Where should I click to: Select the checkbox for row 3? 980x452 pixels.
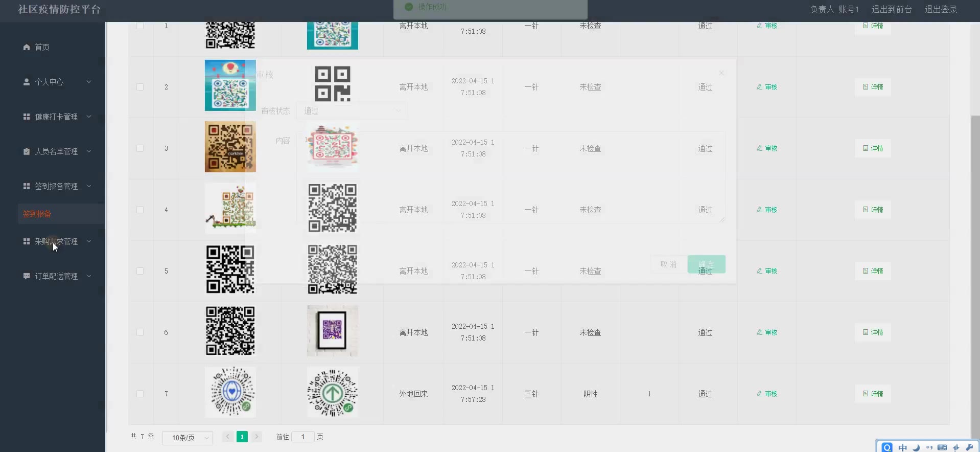140,148
